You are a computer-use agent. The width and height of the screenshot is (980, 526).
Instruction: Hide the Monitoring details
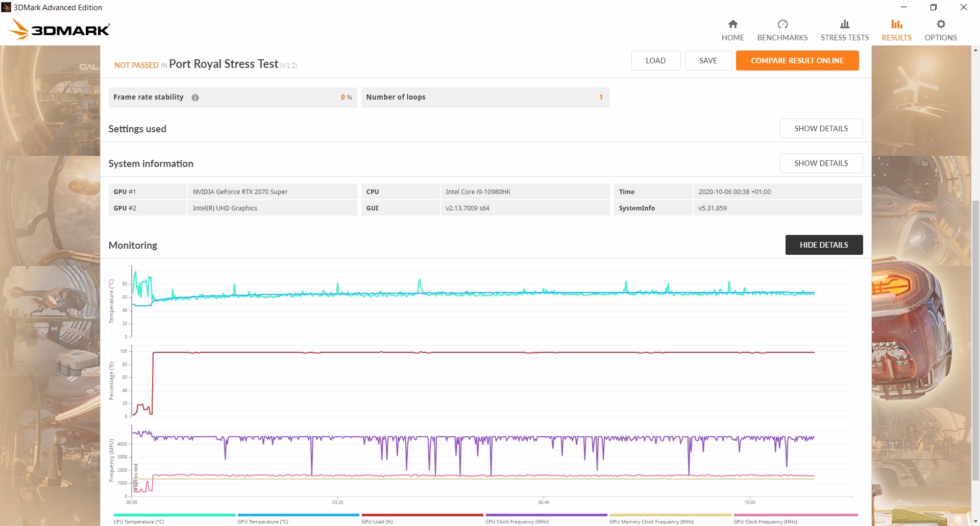824,245
